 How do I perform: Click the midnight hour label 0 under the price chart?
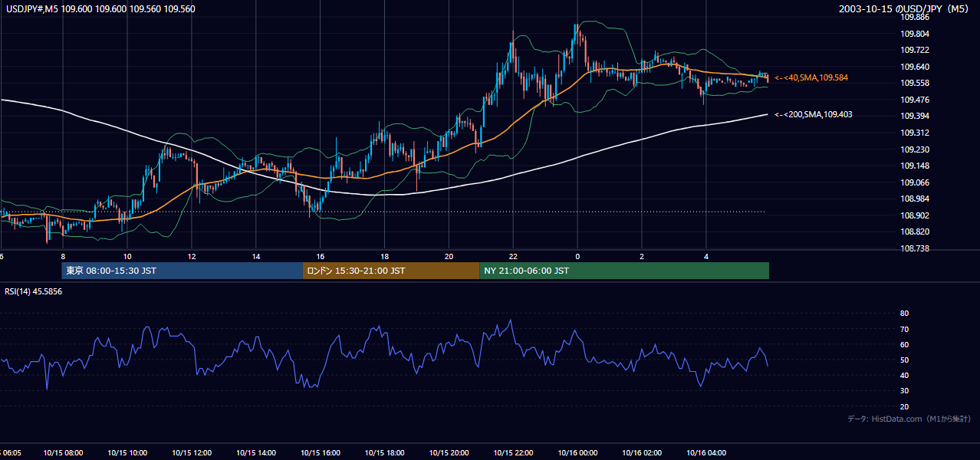(x=577, y=256)
